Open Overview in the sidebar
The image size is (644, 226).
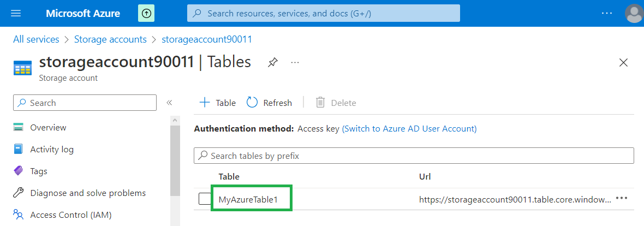point(48,127)
